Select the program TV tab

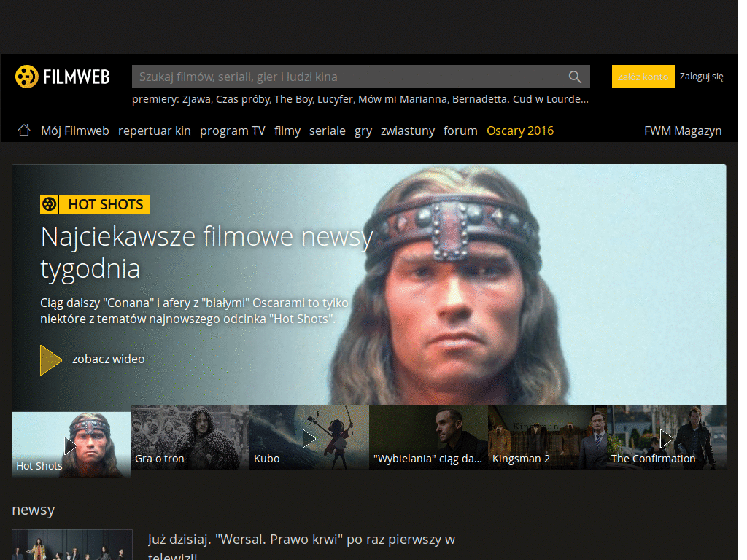tap(232, 131)
